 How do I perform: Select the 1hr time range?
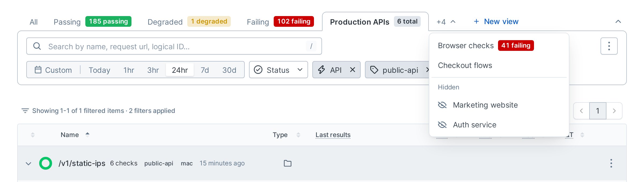tap(129, 70)
